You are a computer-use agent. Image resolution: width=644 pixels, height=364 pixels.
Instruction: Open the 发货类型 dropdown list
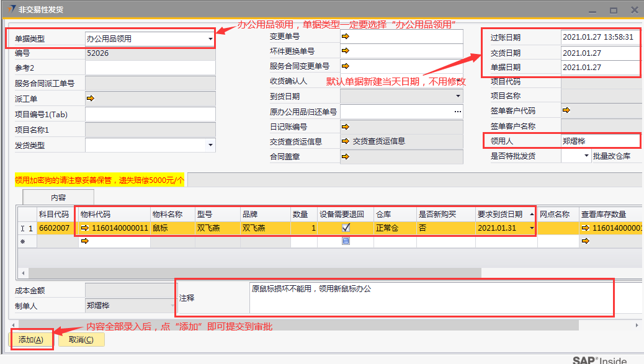pyautogui.click(x=211, y=146)
